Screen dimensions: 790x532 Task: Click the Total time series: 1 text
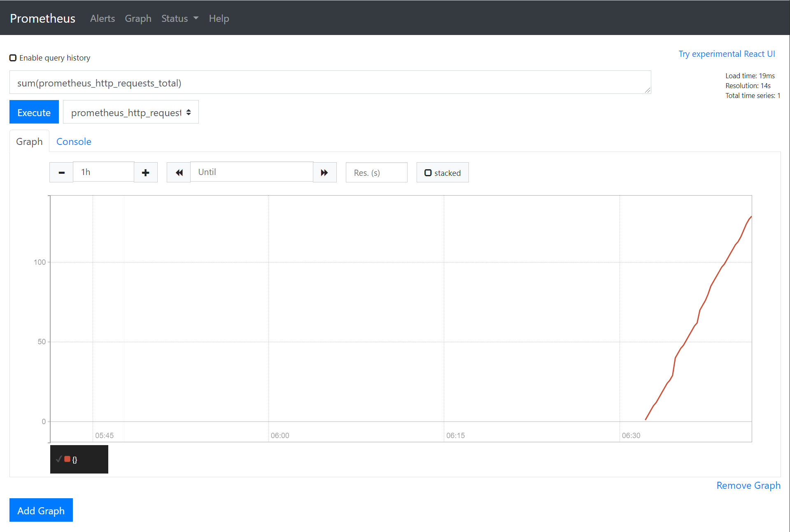[x=753, y=96]
